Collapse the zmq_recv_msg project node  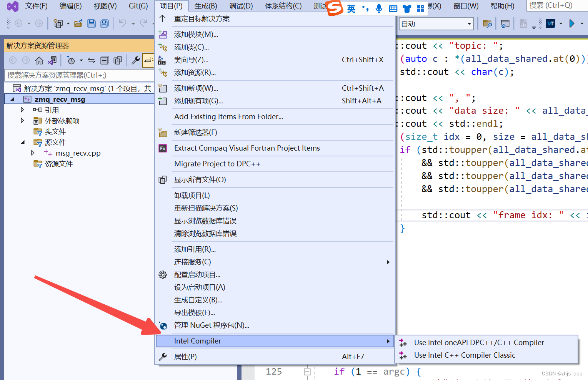click(12, 99)
